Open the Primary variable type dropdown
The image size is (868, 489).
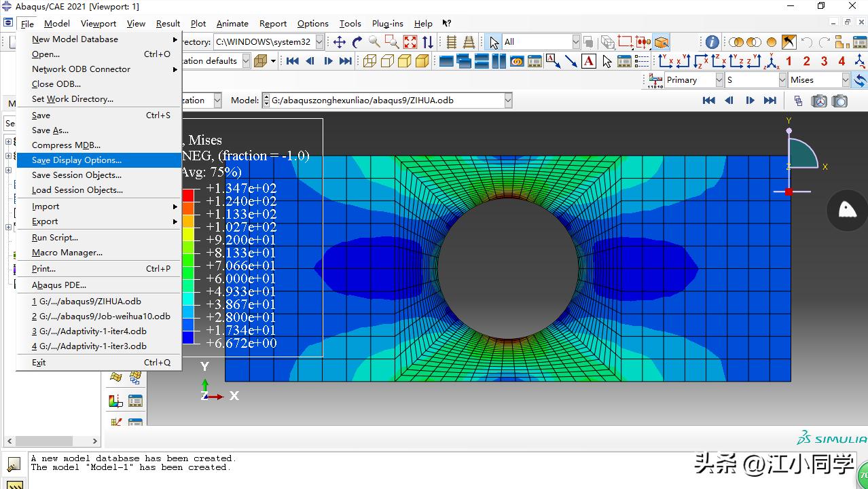[x=718, y=80]
